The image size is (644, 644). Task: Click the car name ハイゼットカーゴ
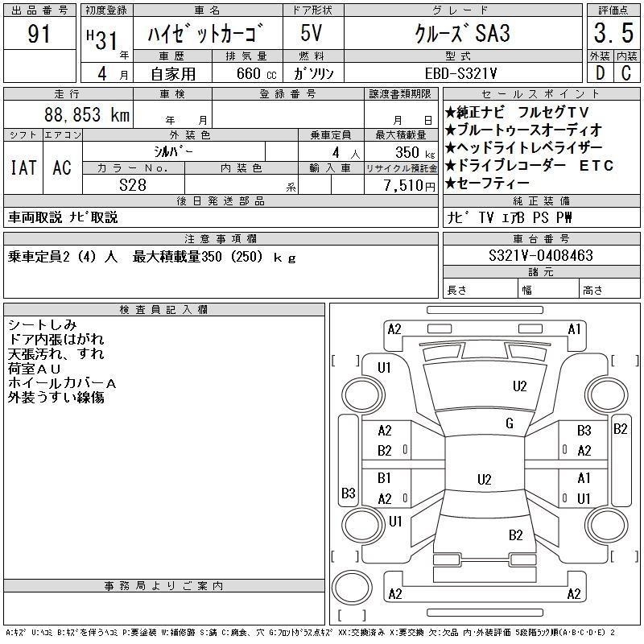coord(205,33)
